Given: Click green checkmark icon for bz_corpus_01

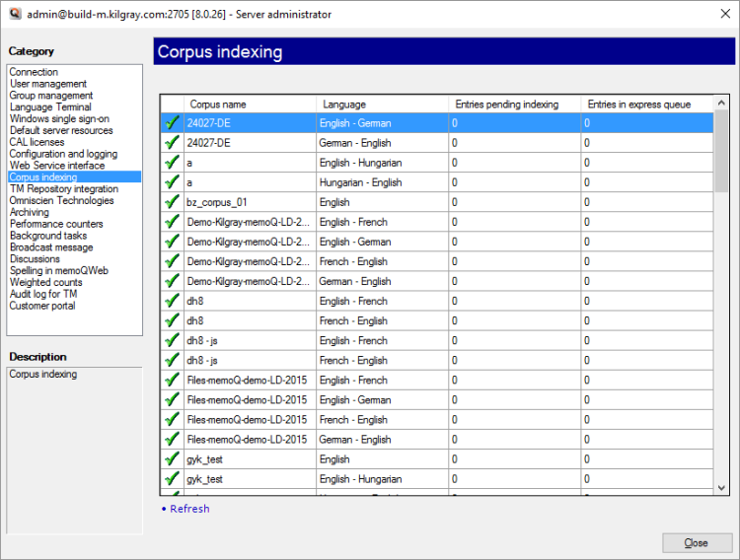Looking at the screenshot, I should [172, 202].
